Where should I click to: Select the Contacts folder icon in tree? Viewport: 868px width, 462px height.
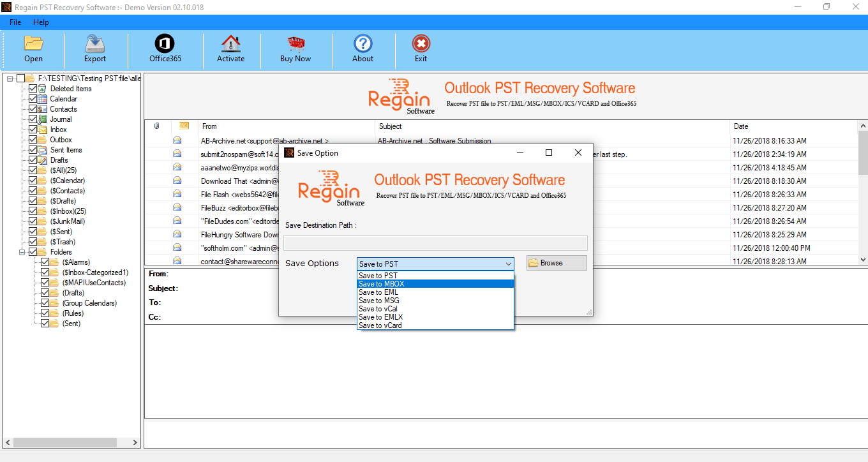(x=43, y=109)
